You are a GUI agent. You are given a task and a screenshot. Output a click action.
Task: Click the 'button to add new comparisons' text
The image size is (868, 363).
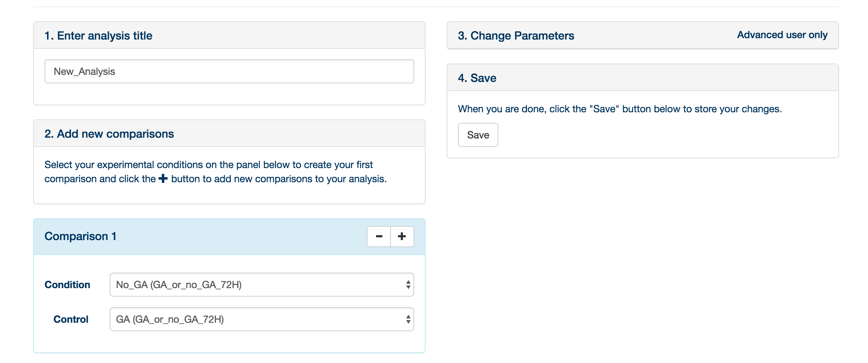coord(279,179)
